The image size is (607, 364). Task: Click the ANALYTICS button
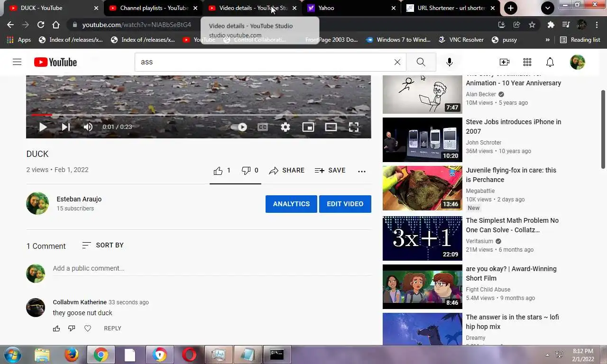(x=291, y=204)
